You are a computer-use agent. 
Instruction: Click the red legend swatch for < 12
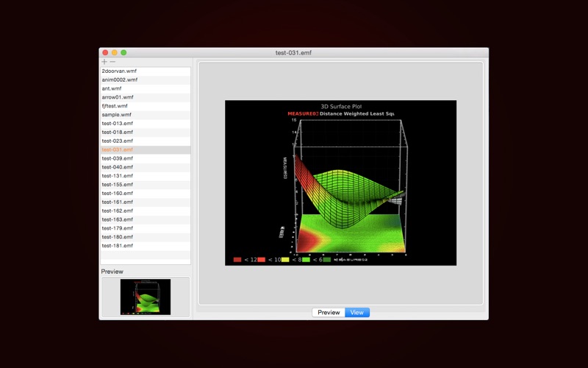pos(237,260)
